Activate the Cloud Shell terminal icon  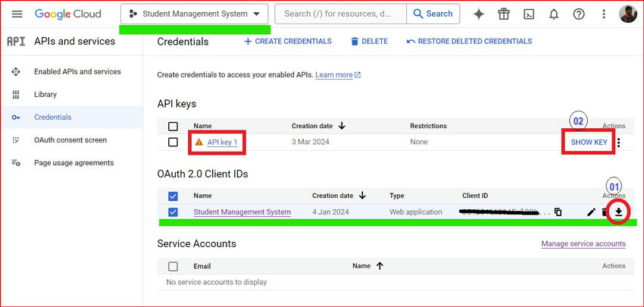coord(529,14)
